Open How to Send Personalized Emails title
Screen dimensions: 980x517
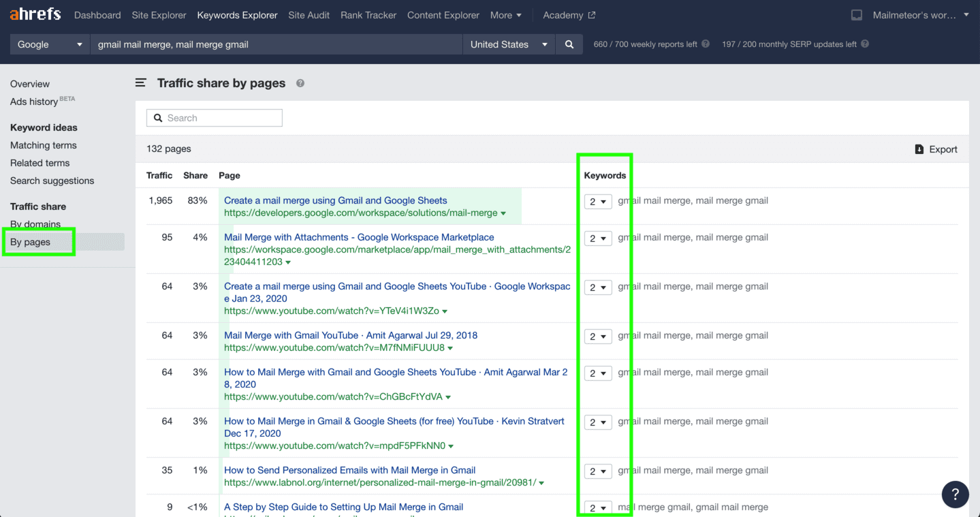(350, 470)
